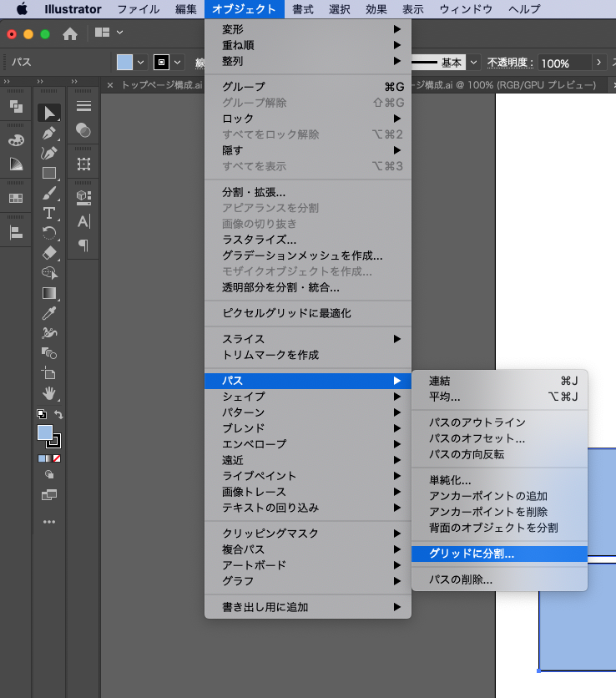616x698 pixels.
Task: Open the Transparency panel circles icon
Action: pyautogui.click(x=83, y=130)
